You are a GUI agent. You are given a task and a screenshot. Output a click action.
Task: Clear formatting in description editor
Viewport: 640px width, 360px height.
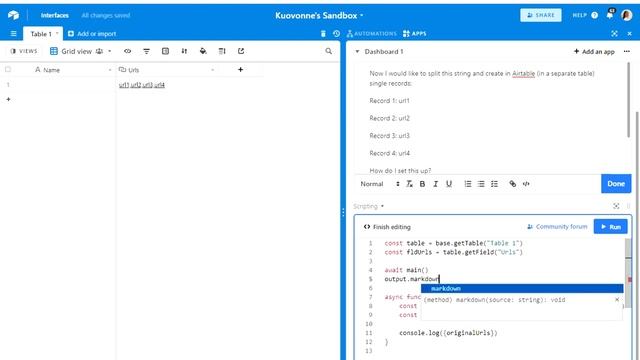(409, 184)
